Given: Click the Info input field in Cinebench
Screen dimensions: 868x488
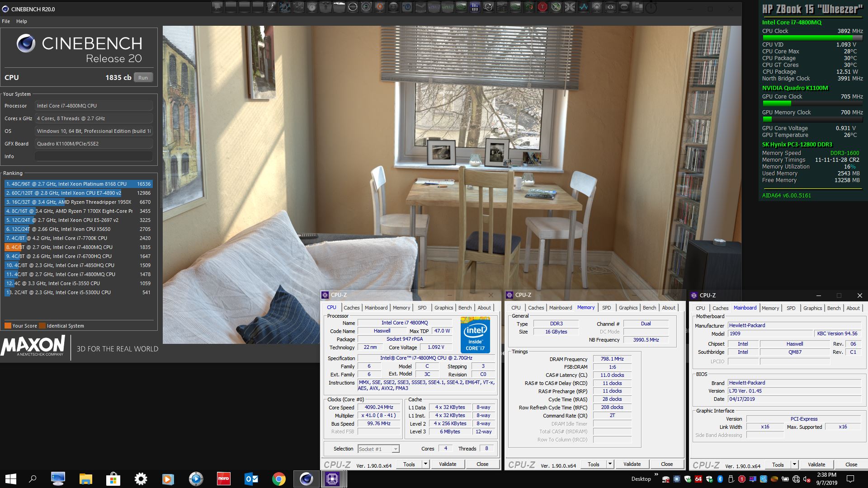Looking at the screenshot, I should (x=94, y=156).
